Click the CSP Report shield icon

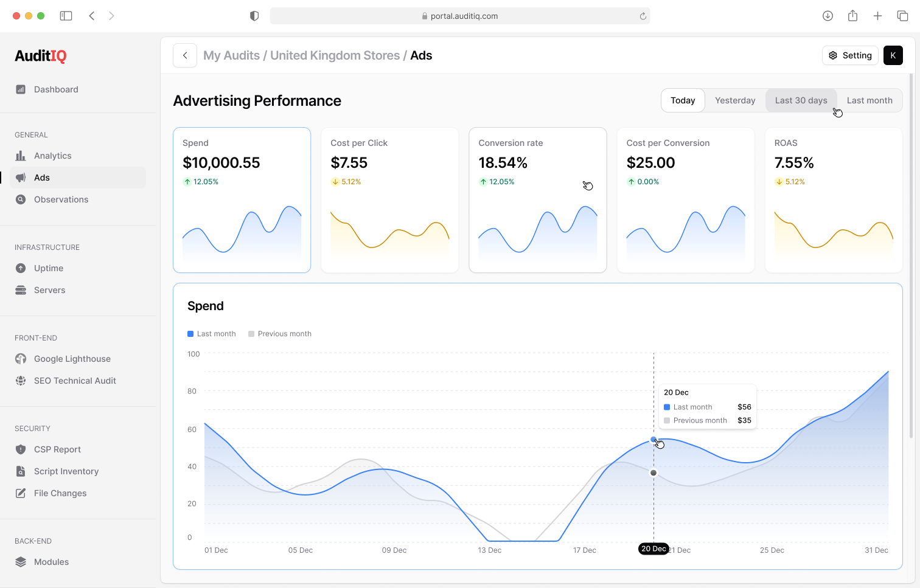pyautogui.click(x=21, y=449)
